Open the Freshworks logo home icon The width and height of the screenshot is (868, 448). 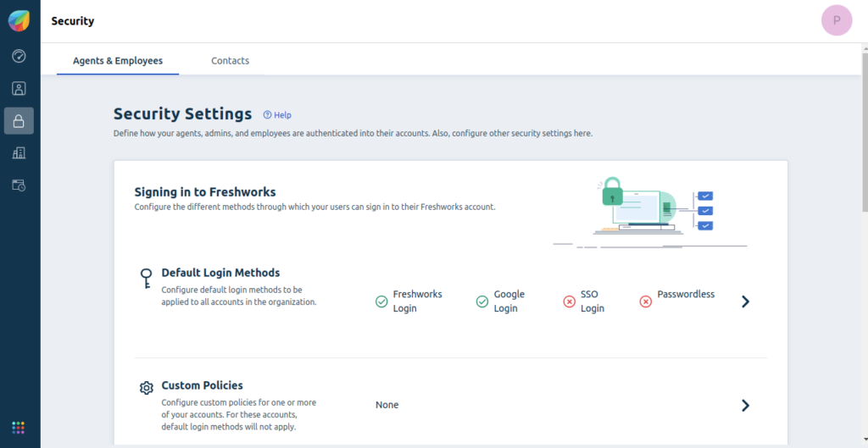pos(19,21)
